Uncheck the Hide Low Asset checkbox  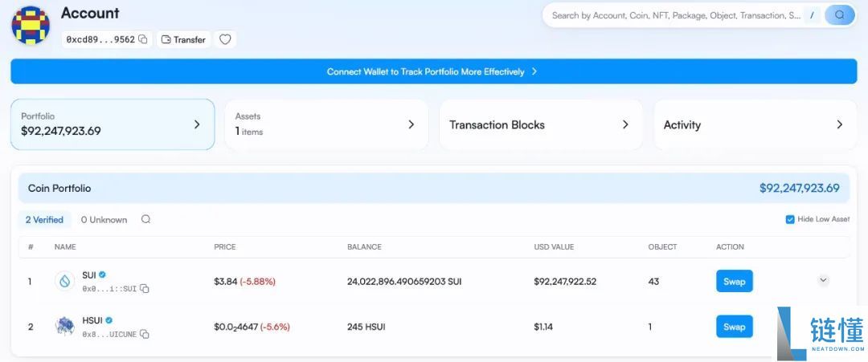click(x=790, y=219)
